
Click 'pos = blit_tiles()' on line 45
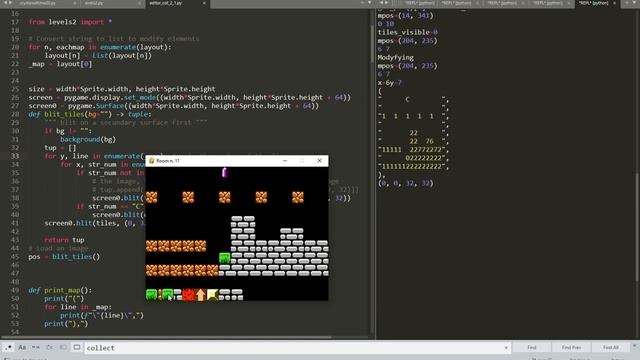64,257
